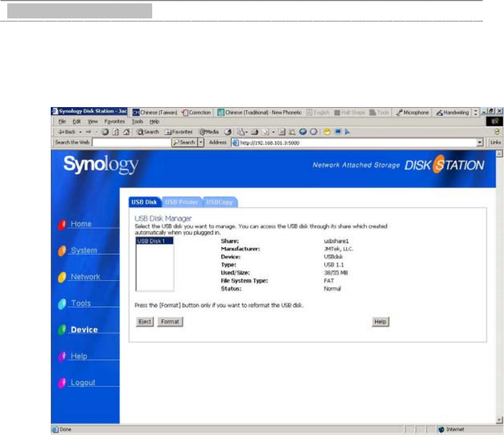Click the Chinese (Taiwan) language indicator
The image size is (504, 435).
[x=155, y=113]
